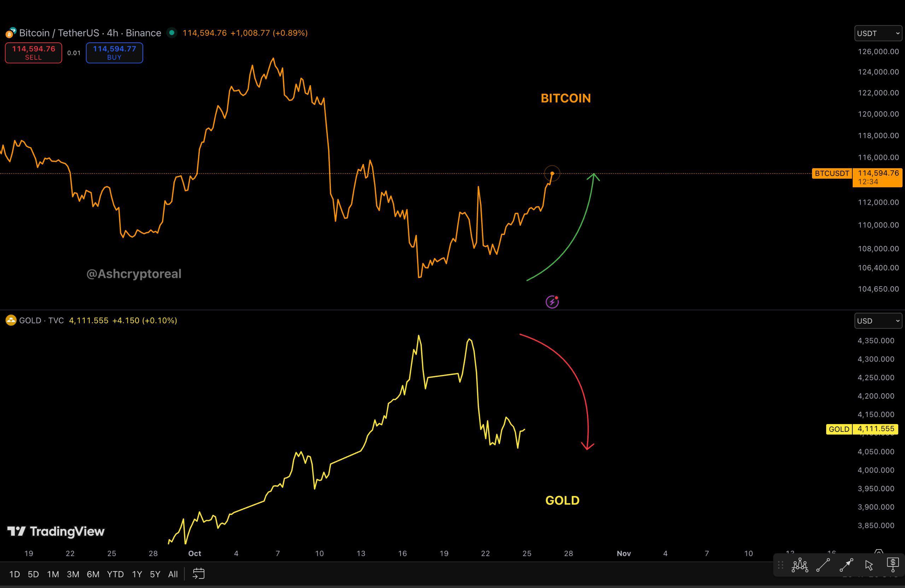The width and height of the screenshot is (905, 588).
Task: Click the orange 114,594.76 current price tag
Action: pyautogui.click(x=878, y=177)
